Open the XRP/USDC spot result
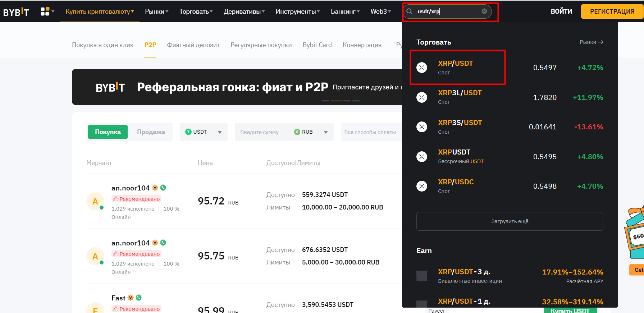Image resolution: width=644 pixels, height=313 pixels. click(x=510, y=186)
